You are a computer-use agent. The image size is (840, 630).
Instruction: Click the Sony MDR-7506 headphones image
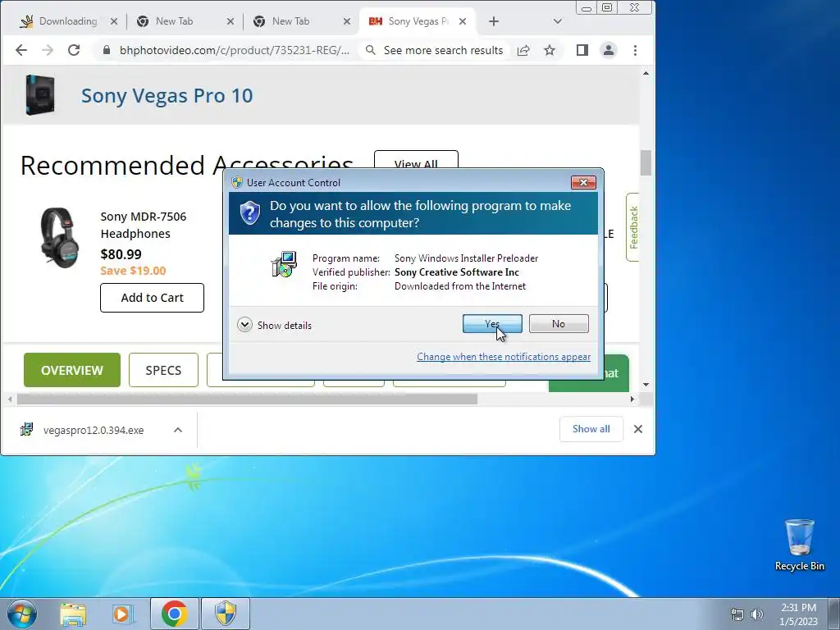coord(60,238)
